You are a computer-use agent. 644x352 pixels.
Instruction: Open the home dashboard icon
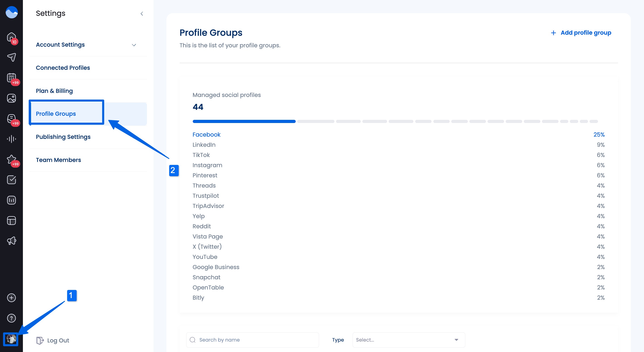click(x=11, y=37)
